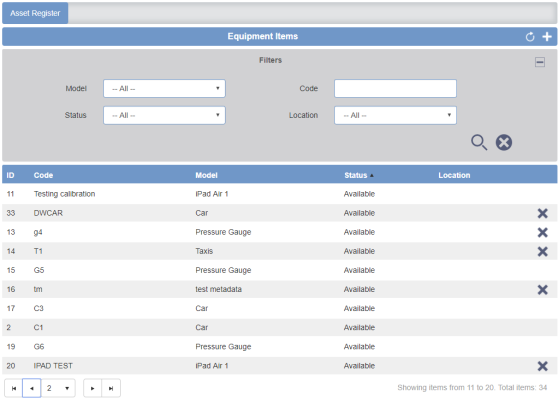Viewport: 558px width, 400px height.
Task: Select the C3 code cell
Action: coord(38,308)
